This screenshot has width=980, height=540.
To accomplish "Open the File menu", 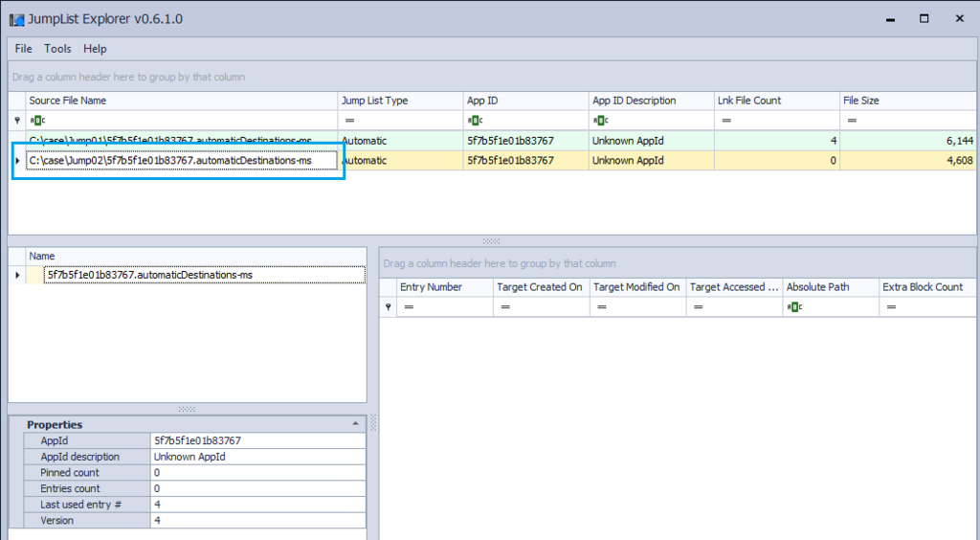I will pyautogui.click(x=23, y=49).
